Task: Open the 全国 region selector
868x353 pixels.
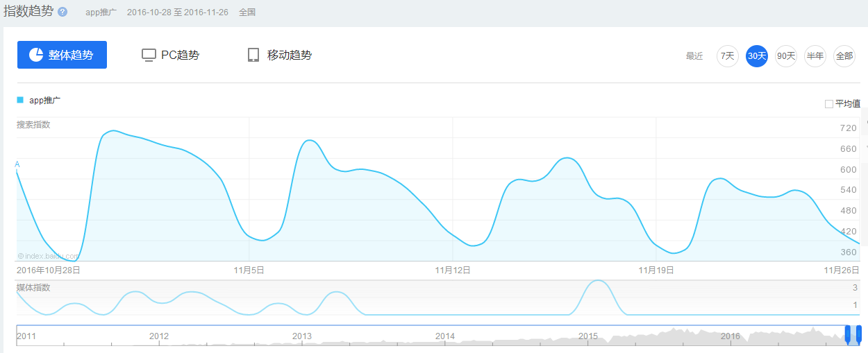Action: click(247, 12)
